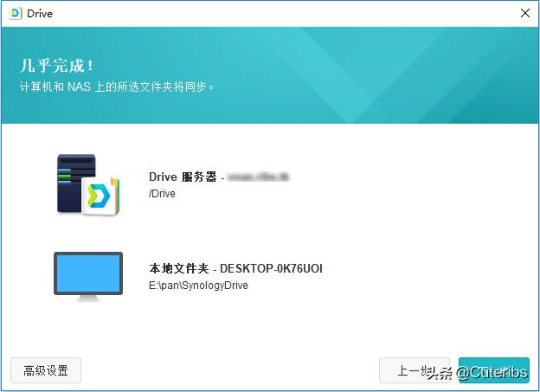Go back with the 上一步 button
The image size is (540, 392).
(x=415, y=370)
